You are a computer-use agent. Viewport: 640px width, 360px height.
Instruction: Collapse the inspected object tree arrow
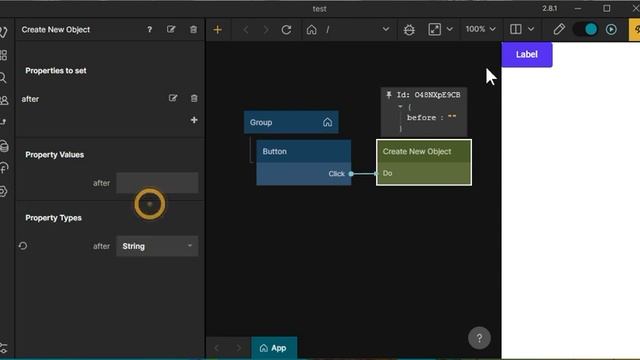(400, 106)
